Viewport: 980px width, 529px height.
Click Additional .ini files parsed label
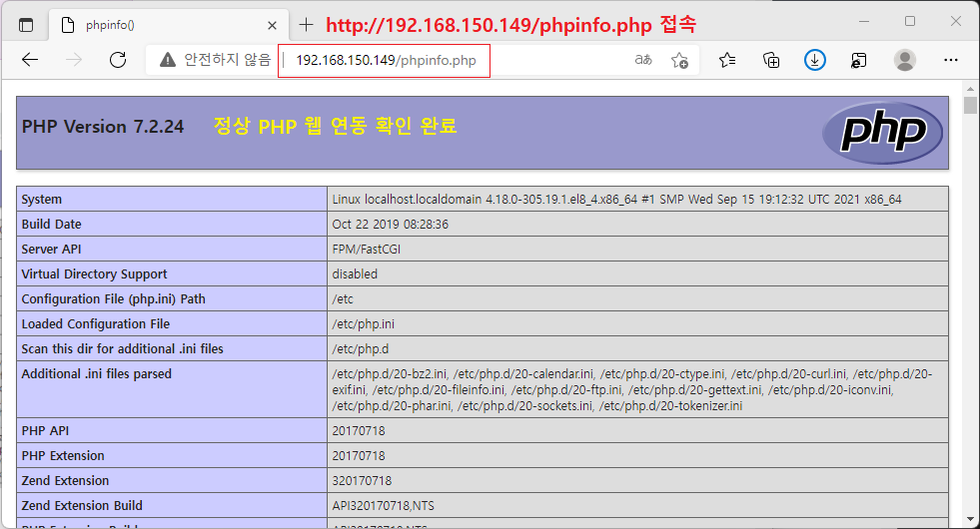pos(96,374)
